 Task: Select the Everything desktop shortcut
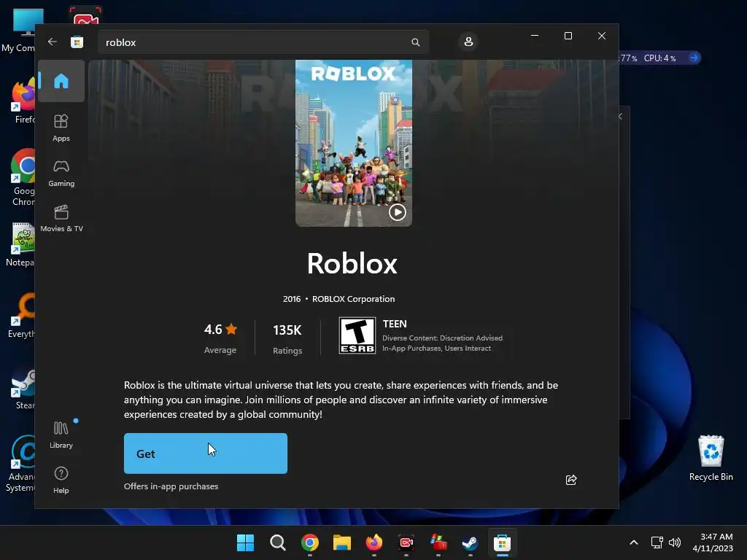point(22,315)
